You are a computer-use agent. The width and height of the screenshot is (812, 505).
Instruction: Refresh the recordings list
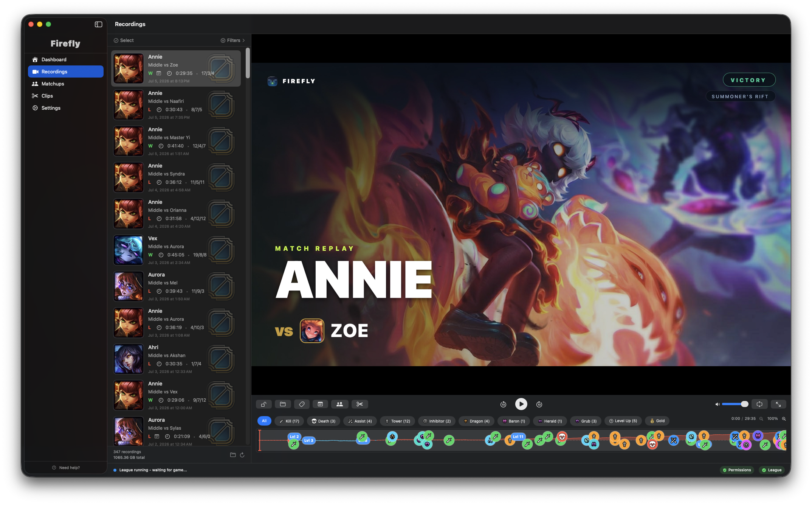click(242, 455)
